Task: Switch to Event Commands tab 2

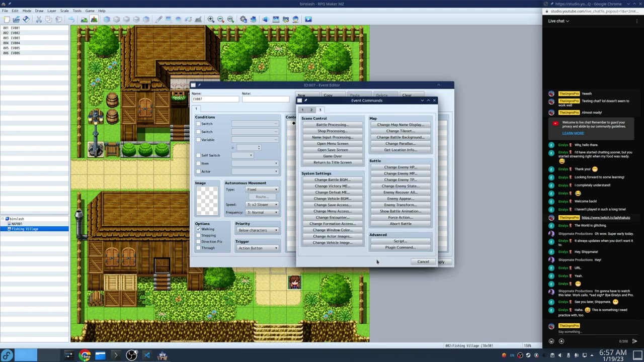Action: (x=311, y=110)
